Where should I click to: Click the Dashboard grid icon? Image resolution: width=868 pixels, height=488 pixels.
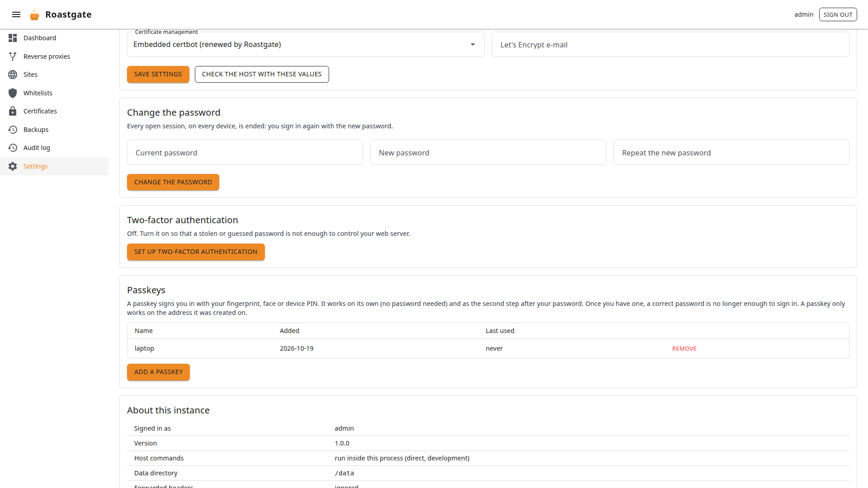(x=13, y=38)
